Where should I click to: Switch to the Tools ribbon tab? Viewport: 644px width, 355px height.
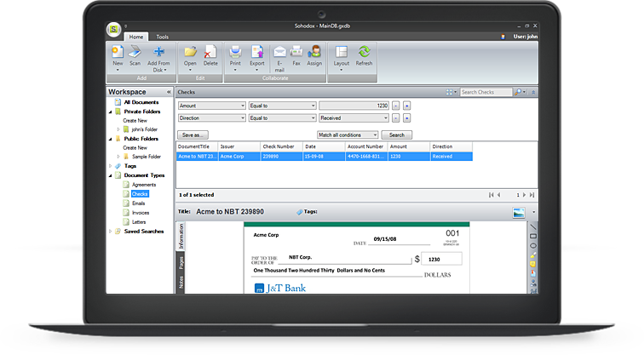click(162, 37)
